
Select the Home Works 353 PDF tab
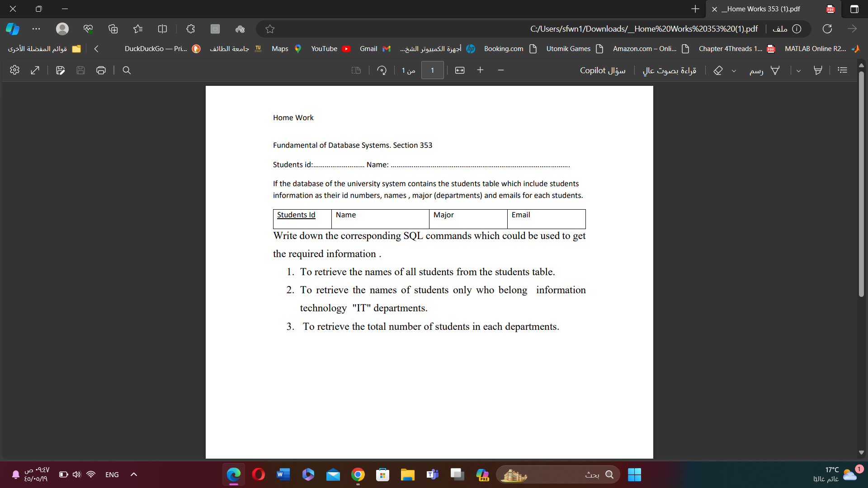(x=764, y=9)
